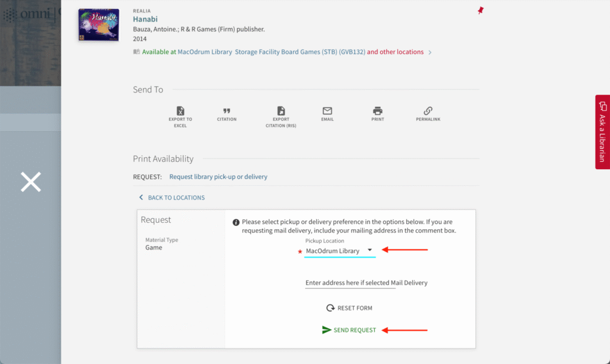This screenshot has height=364, width=610.
Task: Click the MacOdrum Library availability link
Action: coord(204,52)
